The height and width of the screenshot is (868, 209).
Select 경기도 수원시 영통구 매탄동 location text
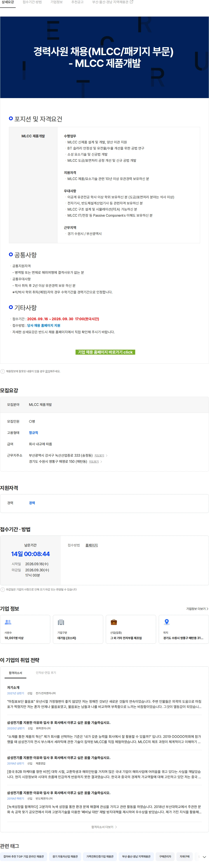(x=183, y=638)
